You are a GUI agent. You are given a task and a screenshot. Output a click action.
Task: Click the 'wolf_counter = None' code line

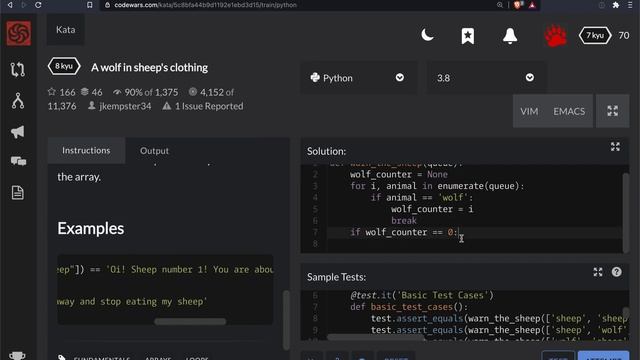399,174
